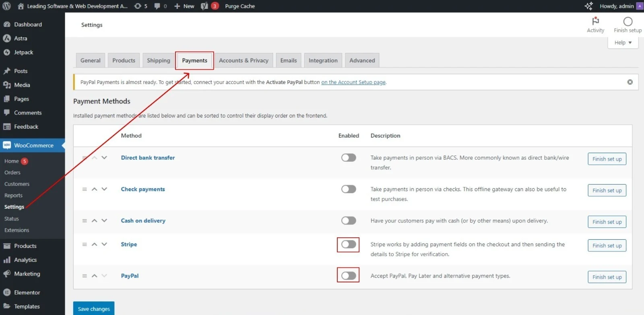Click the Stripe row drag handle
644x315 pixels.
tap(85, 244)
